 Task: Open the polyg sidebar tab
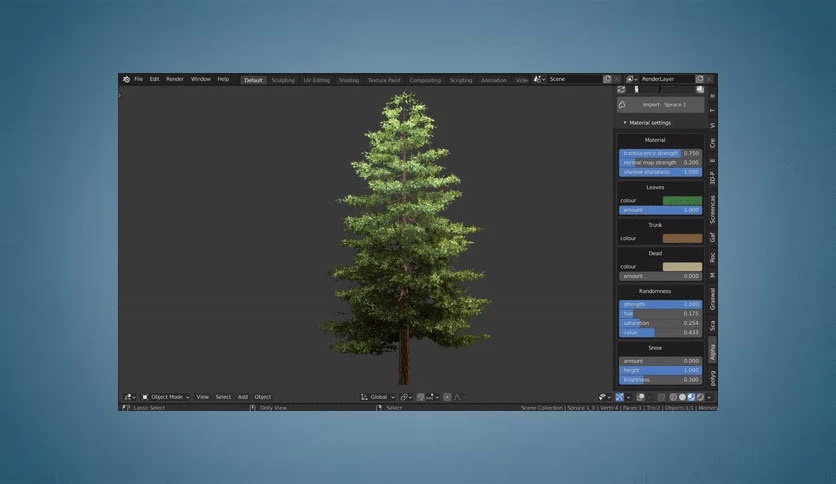712,378
